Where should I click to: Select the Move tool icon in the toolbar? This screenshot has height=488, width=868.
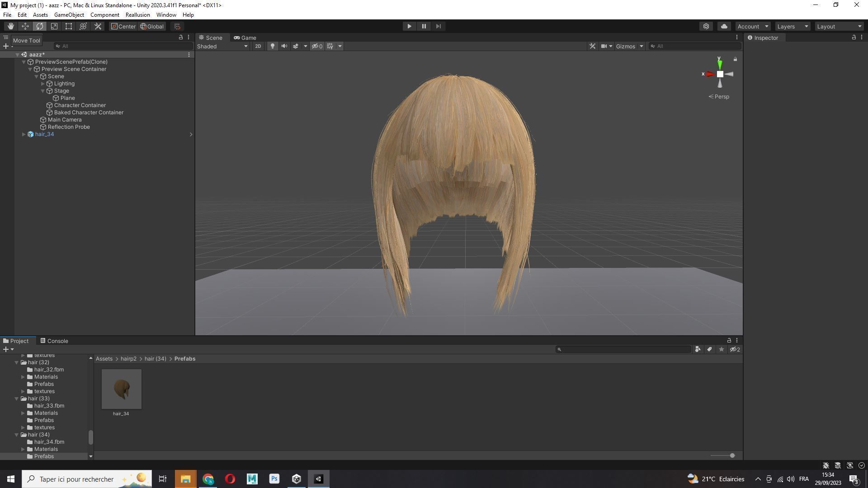pyautogui.click(x=25, y=26)
